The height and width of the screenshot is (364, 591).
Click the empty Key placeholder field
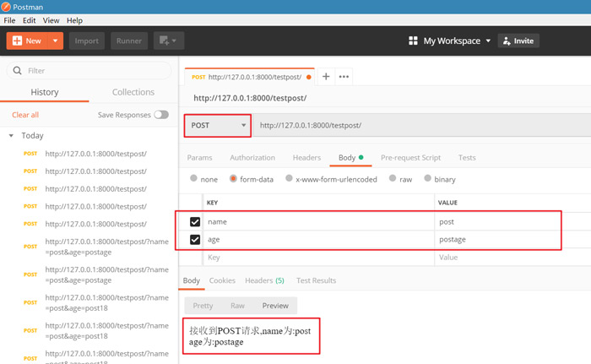[x=318, y=258]
